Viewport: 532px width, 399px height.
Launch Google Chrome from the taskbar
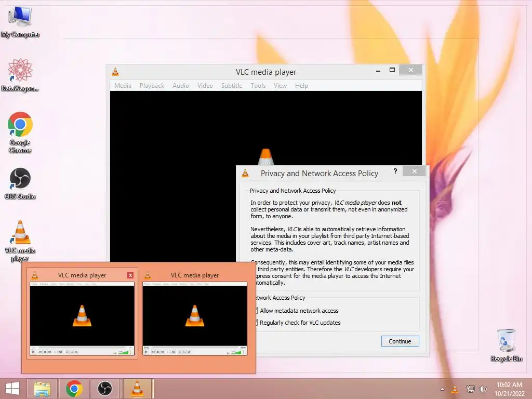point(74,389)
